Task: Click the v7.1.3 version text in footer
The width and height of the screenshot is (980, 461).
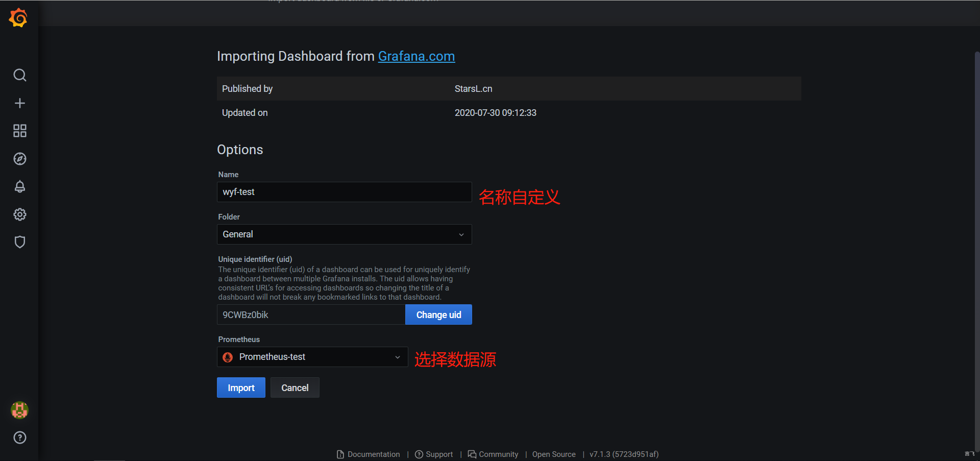Action: click(x=624, y=454)
